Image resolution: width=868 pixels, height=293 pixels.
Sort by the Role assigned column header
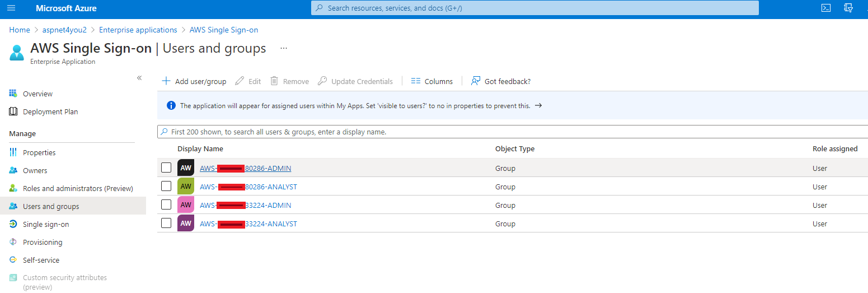(x=835, y=148)
